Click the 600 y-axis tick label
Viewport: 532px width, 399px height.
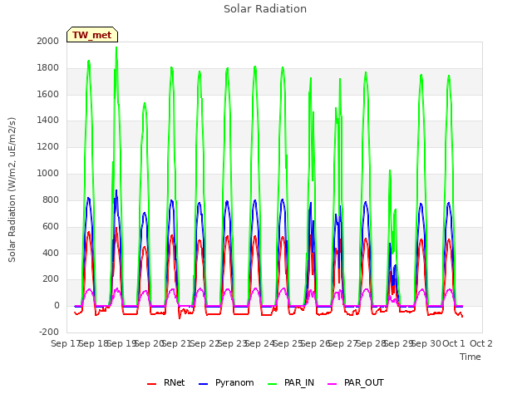coord(51,226)
